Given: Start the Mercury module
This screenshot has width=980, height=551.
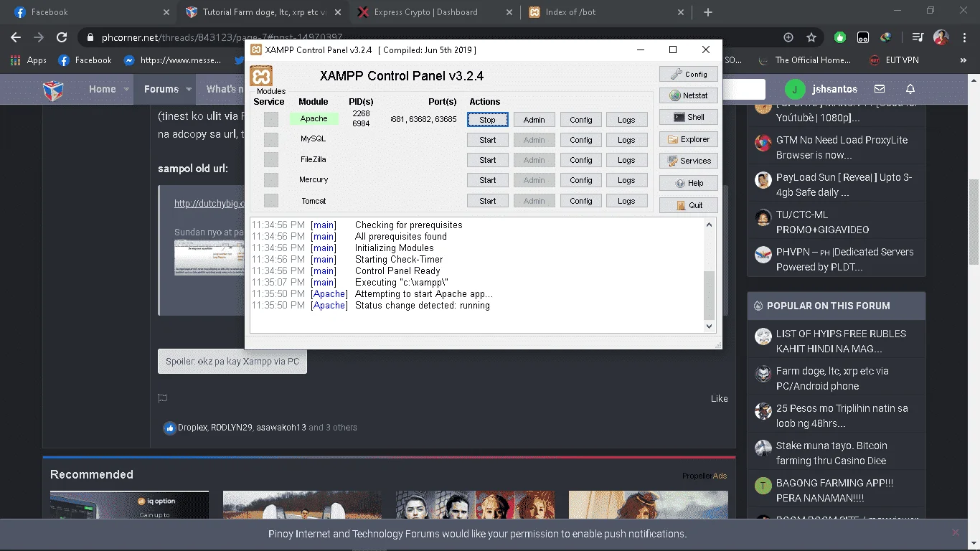Looking at the screenshot, I should click(488, 180).
